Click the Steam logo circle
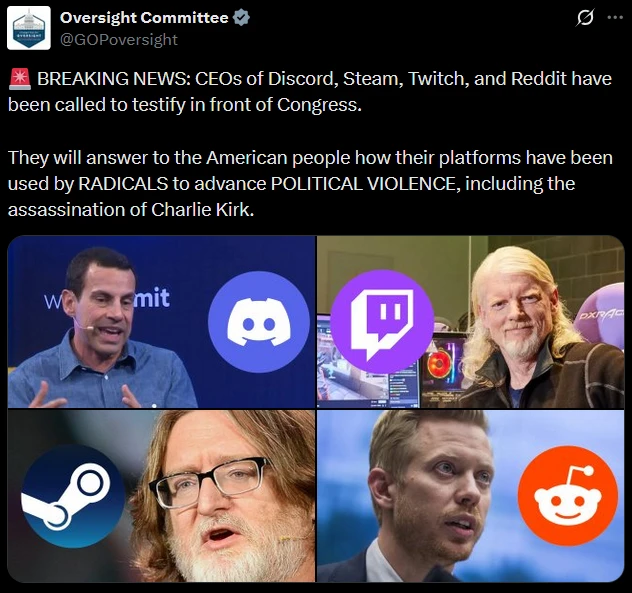This screenshot has height=593, width=632. [73, 496]
